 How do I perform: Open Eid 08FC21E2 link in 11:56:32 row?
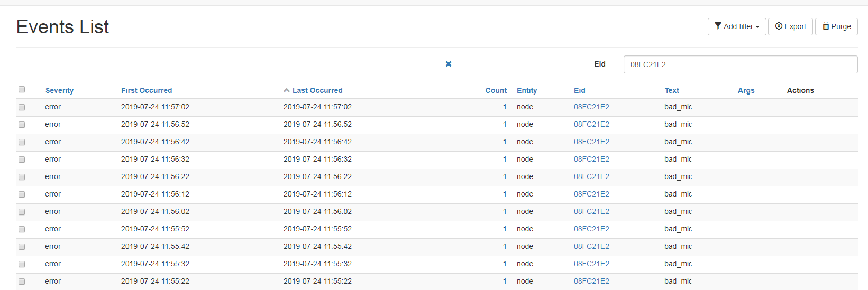591,159
